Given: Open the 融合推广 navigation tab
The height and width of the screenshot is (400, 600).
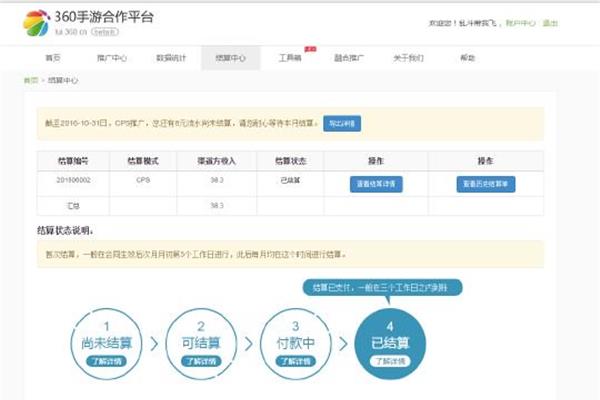Looking at the screenshot, I should [x=349, y=58].
